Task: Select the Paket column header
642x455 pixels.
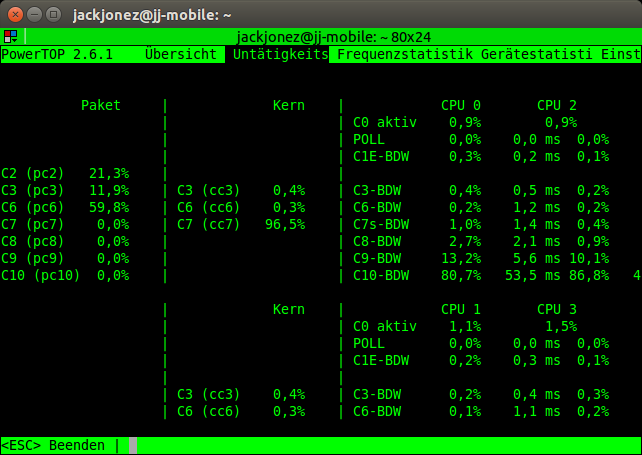Action: (100, 105)
